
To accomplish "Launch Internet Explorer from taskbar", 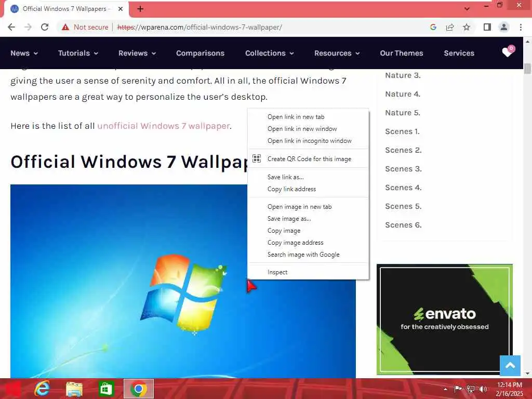I will [42, 389].
